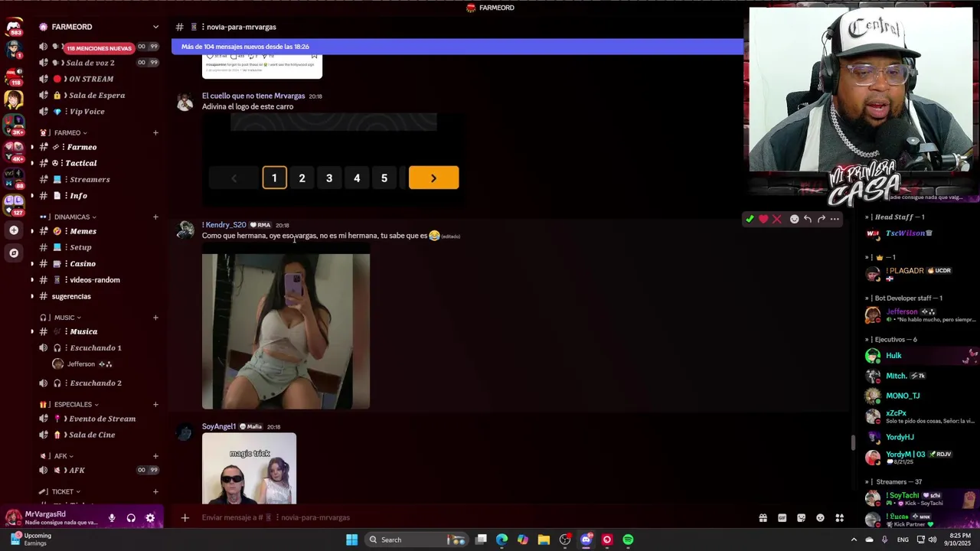Open Kendry_S20's mirror selfie image
980x551 pixels.
coord(286,331)
